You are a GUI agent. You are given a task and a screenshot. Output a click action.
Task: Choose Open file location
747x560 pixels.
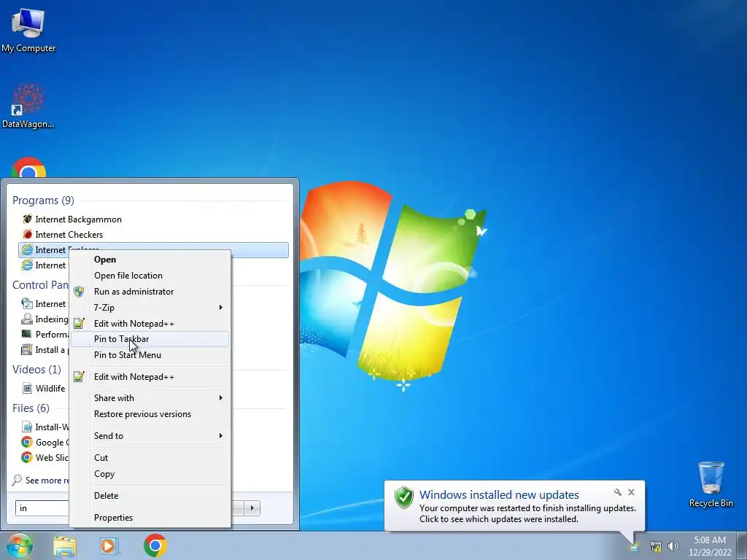[x=150, y=276]
